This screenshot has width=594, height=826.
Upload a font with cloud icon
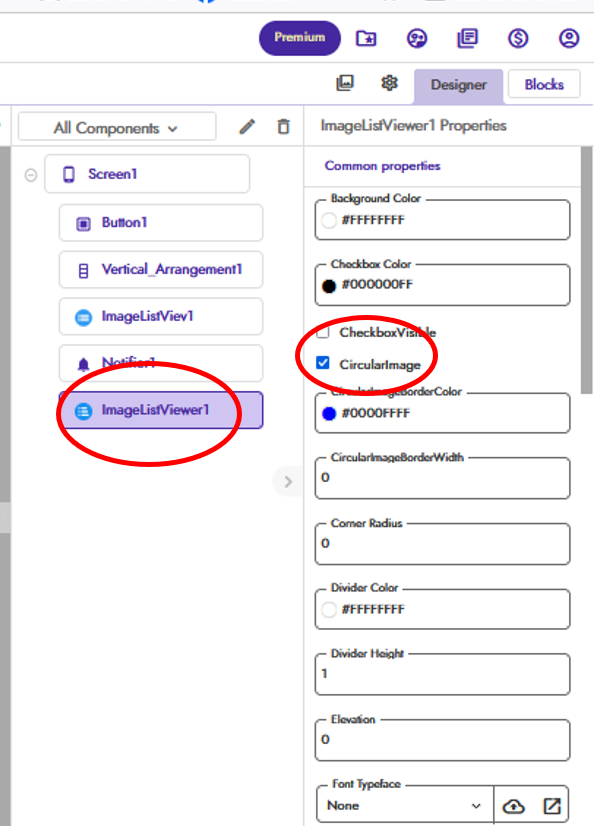pos(513,806)
